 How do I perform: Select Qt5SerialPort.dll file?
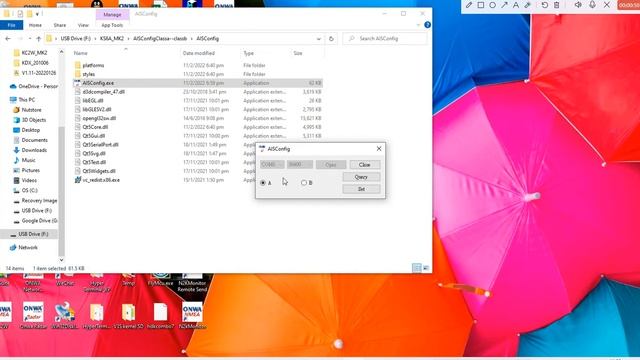pyautogui.click(x=100, y=144)
